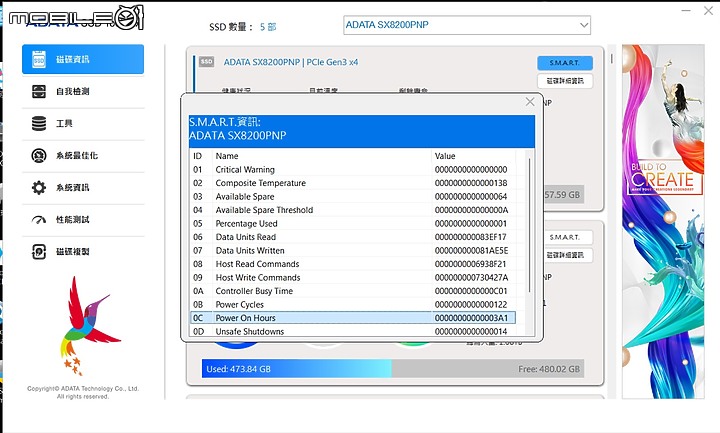The image size is (720, 433).
Task: Close the S.M.A.R.T. info dialog
Action: (530, 101)
